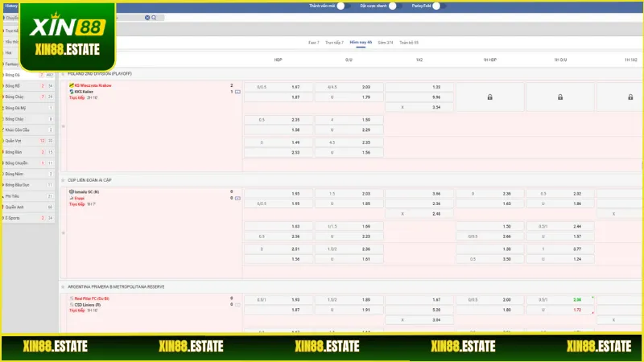Select Bóng Đá Mỹ in the sidebar
Viewport: 644px width, 362px height.
[x=28, y=108]
